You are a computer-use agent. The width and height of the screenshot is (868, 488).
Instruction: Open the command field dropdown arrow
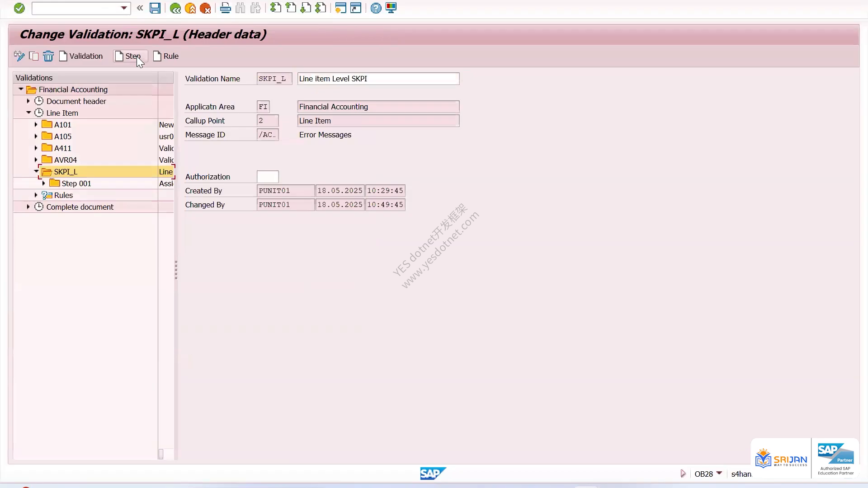124,8
